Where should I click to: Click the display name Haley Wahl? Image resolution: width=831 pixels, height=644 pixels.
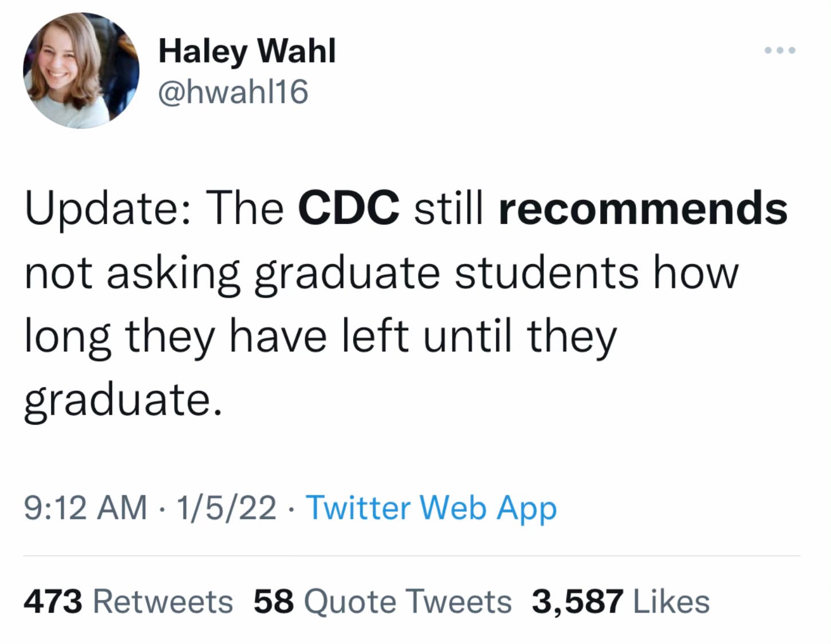pyautogui.click(x=247, y=51)
